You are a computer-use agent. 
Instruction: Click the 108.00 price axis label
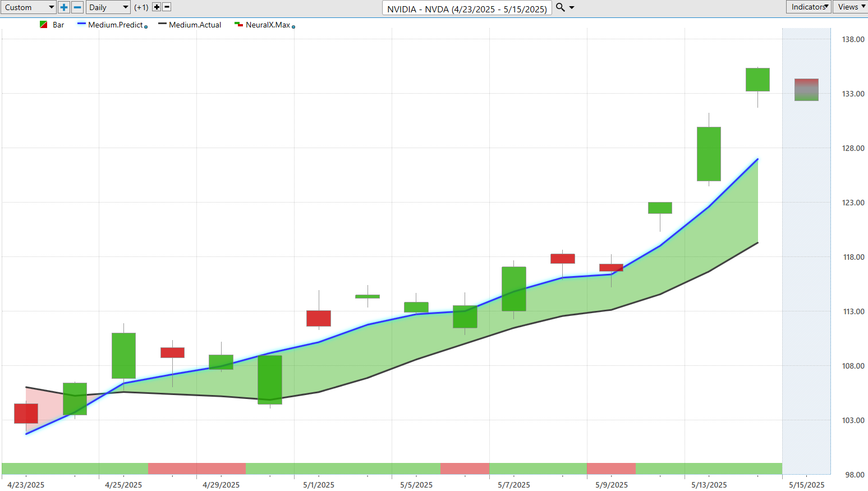click(853, 366)
